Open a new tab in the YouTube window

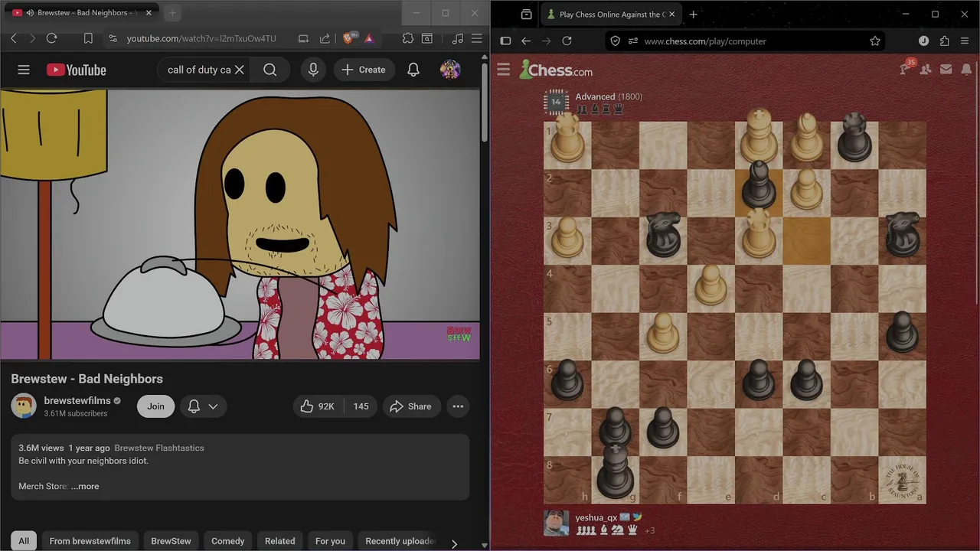(x=172, y=13)
